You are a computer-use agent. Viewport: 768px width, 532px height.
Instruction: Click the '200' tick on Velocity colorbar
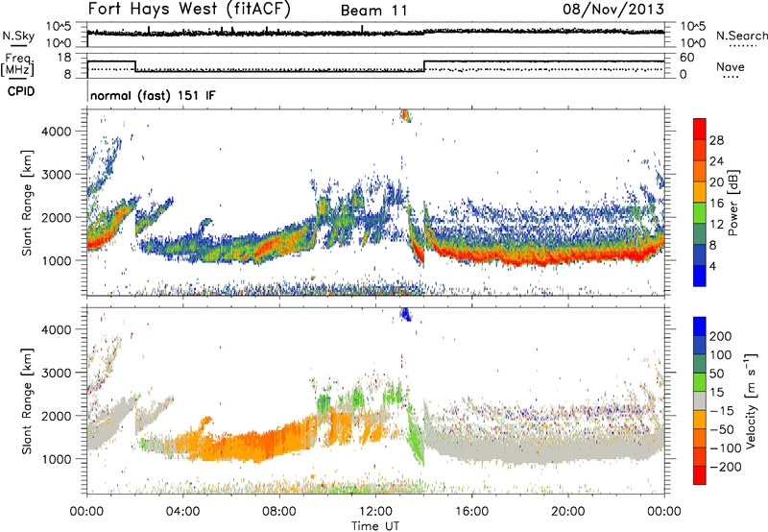(x=721, y=336)
